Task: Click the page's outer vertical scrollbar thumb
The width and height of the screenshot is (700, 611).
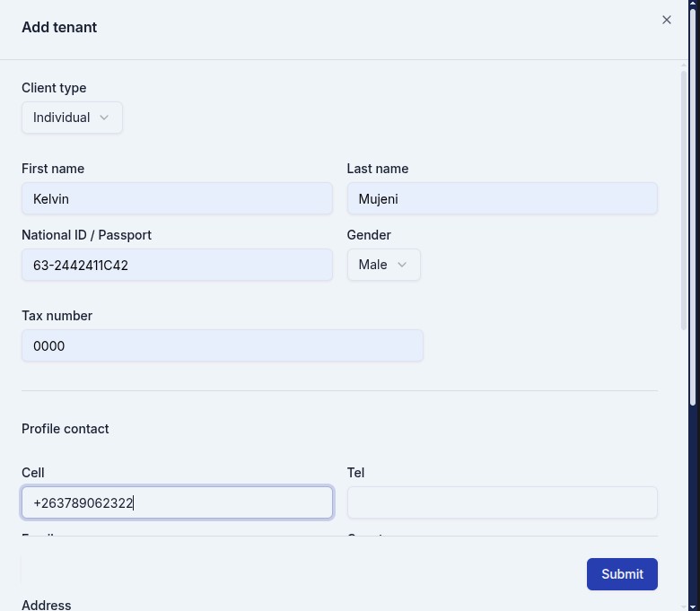Action: [x=694, y=207]
